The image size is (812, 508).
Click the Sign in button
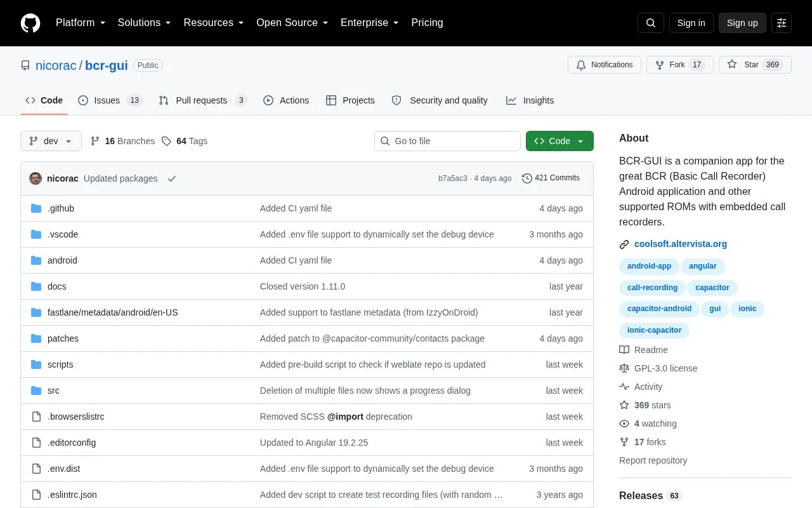[691, 23]
